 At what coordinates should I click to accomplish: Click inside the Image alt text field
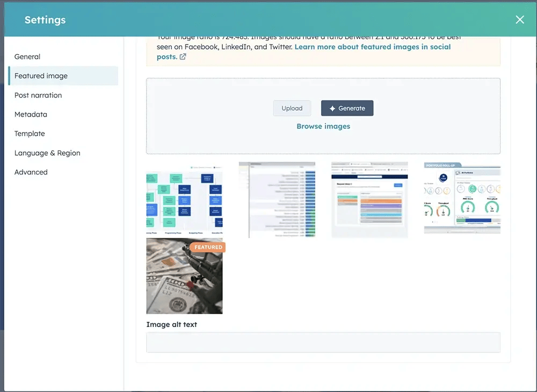click(x=323, y=343)
